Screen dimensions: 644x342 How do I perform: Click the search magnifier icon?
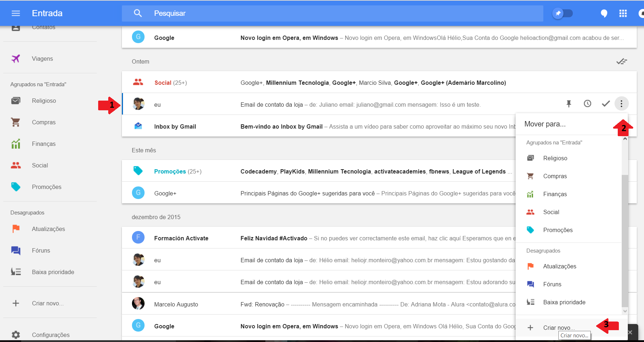tap(138, 13)
